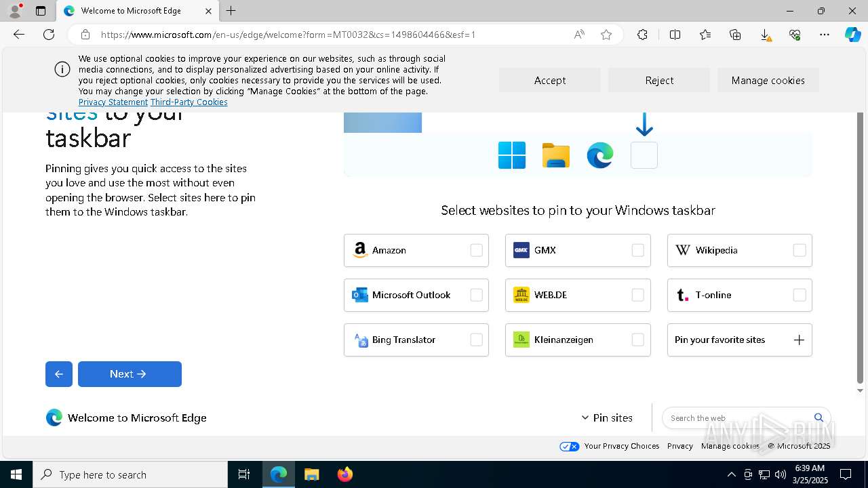
Task: Toggle the Split screen icon
Action: click(x=675, y=35)
